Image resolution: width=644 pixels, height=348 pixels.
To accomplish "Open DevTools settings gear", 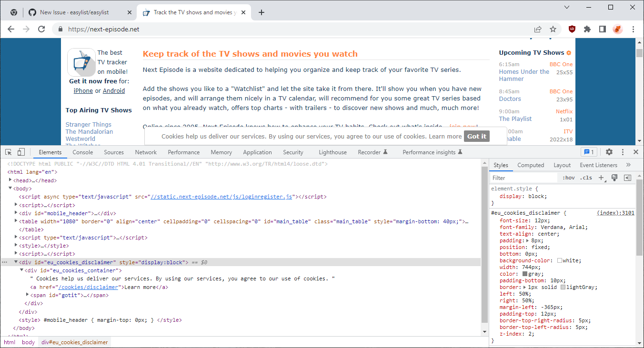I will point(609,152).
